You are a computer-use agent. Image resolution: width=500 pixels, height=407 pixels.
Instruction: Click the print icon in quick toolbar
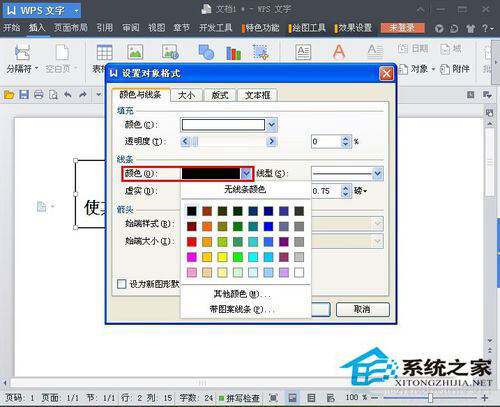tap(39, 95)
